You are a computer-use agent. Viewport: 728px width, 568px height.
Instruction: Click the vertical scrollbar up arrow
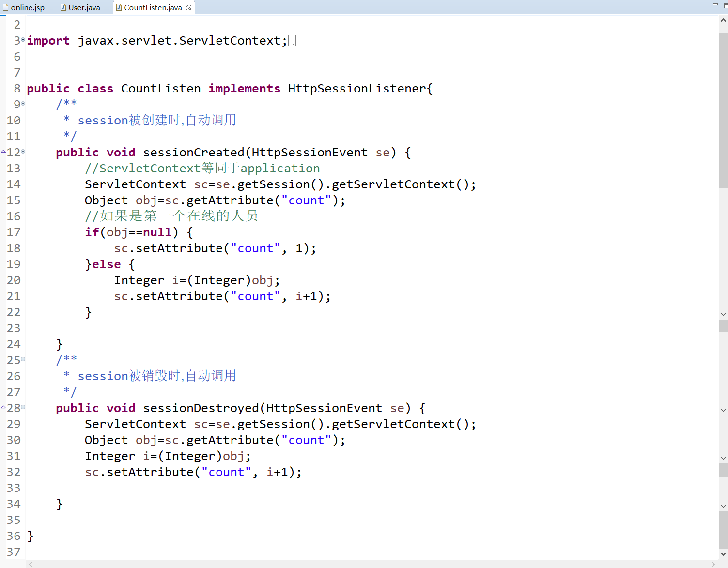[724, 20]
